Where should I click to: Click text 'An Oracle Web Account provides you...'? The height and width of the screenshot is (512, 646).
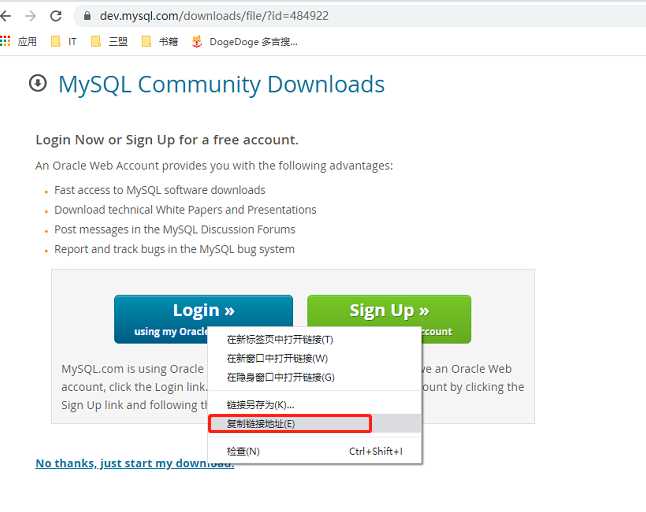[x=214, y=166]
